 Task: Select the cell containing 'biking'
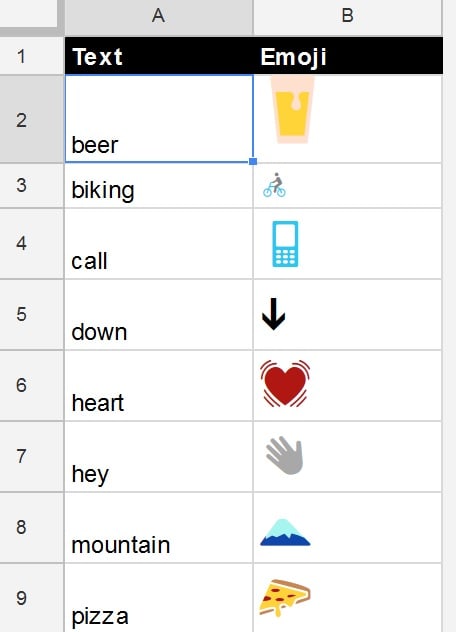tap(159, 186)
